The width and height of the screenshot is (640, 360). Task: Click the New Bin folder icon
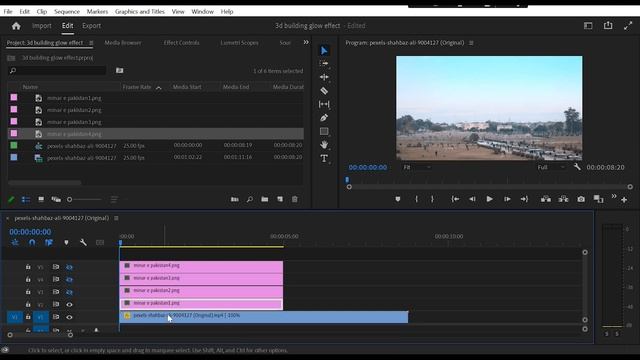[x=265, y=199]
